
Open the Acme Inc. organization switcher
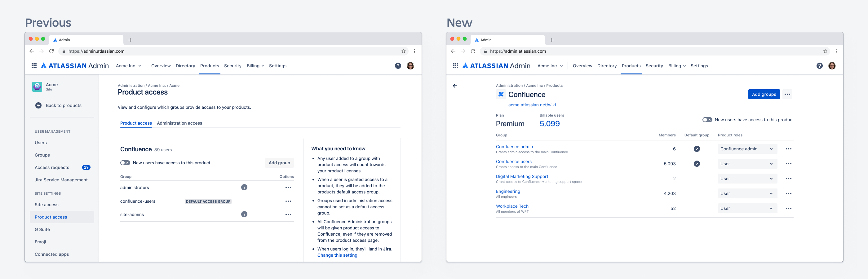(128, 66)
